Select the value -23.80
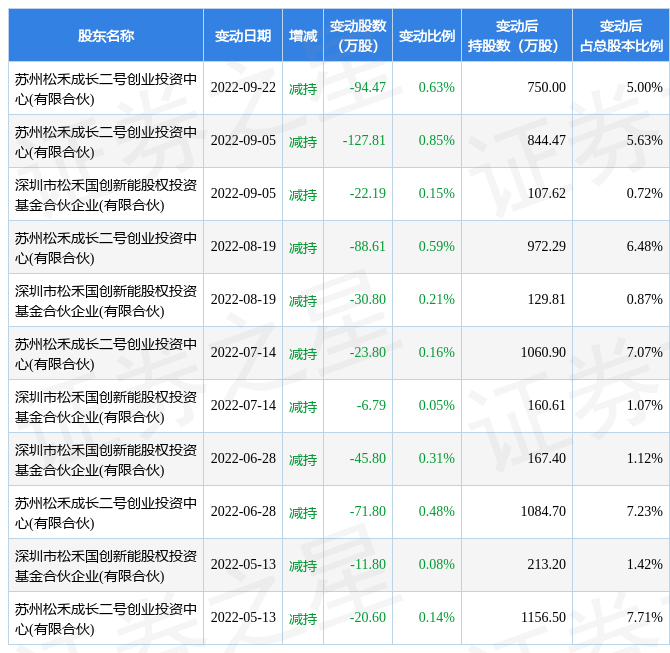This screenshot has height=653, width=670. pos(367,353)
